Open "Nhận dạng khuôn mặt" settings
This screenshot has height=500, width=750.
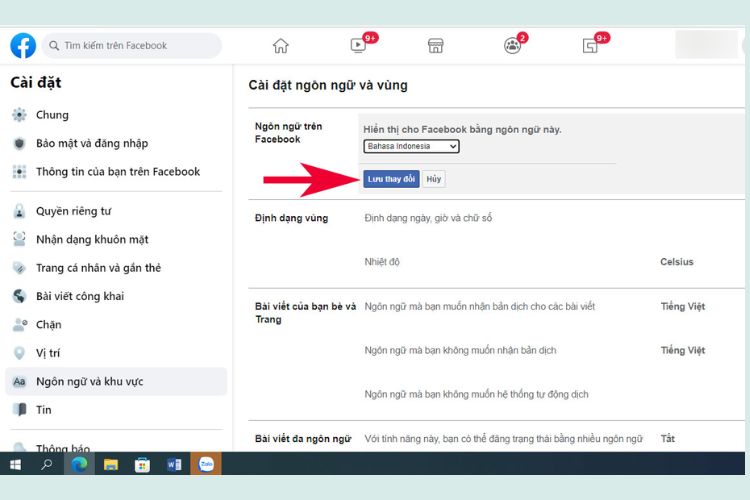click(92, 239)
